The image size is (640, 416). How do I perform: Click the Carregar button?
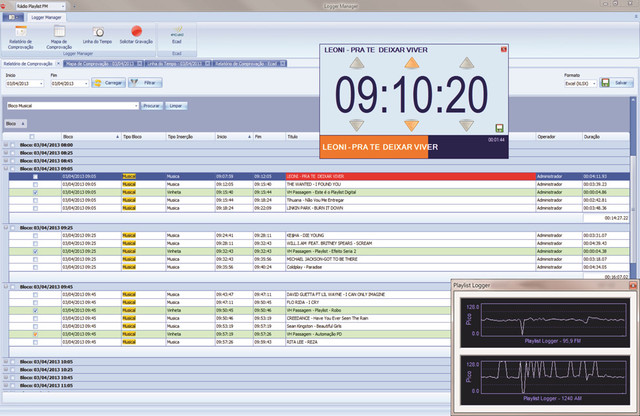pos(108,83)
